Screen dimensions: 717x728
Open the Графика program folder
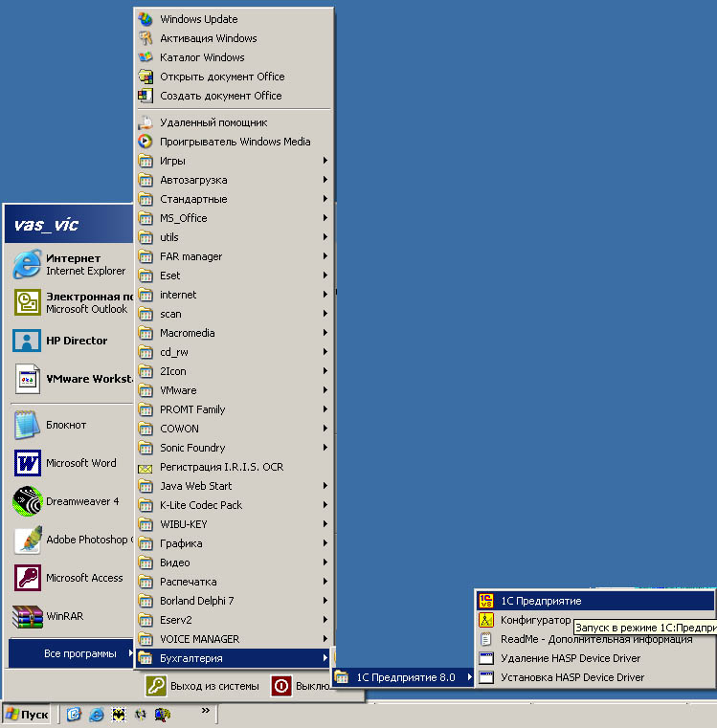click(234, 543)
